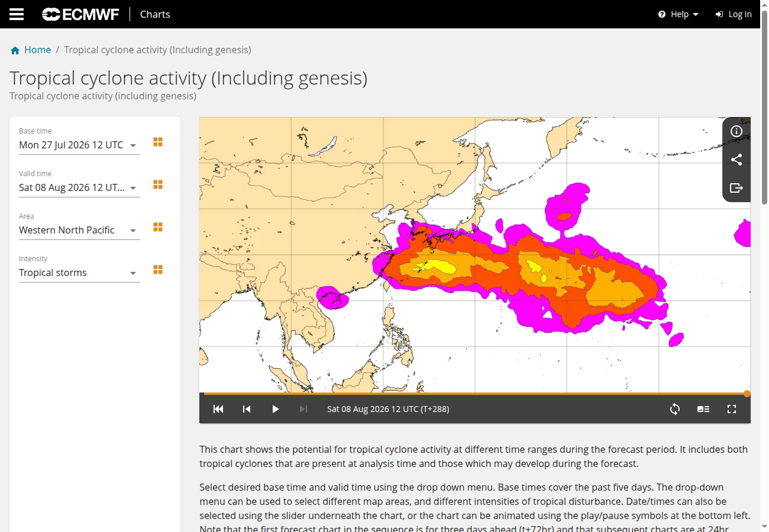Skip to first forecast frame

218,409
